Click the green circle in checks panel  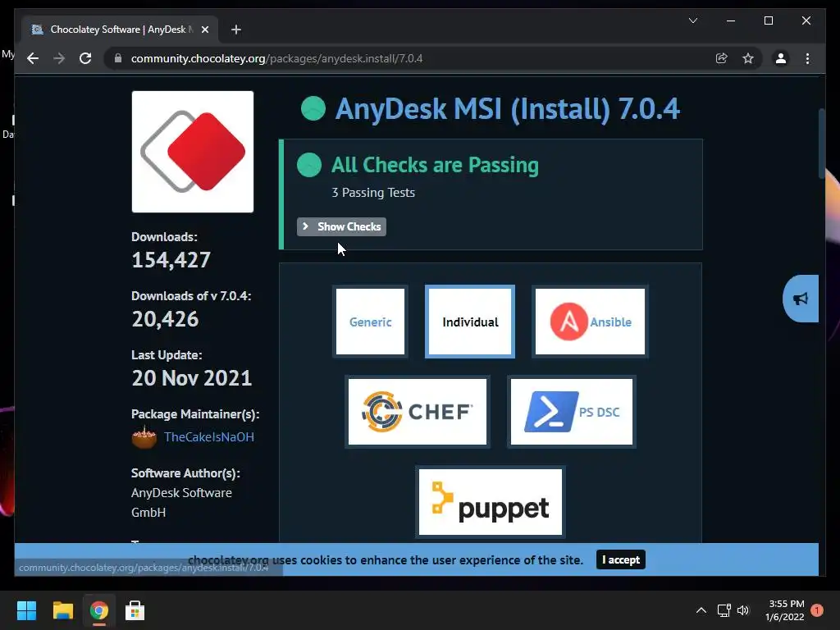(309, 164)
